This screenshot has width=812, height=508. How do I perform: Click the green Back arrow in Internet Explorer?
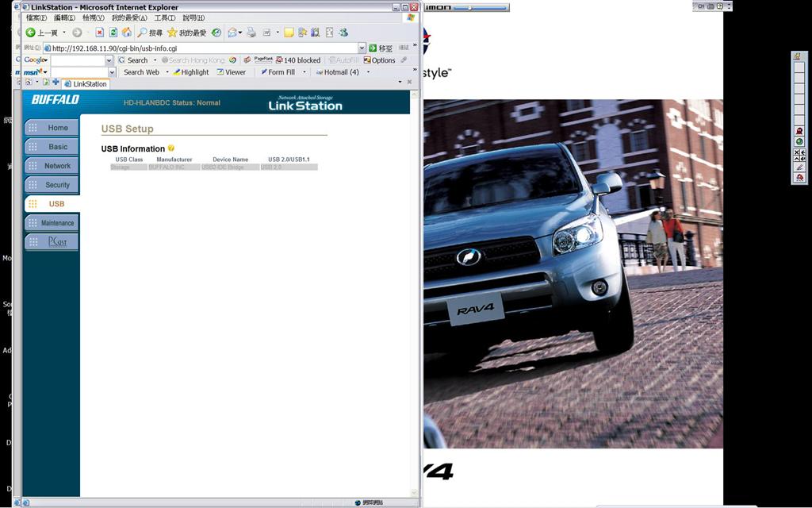point(31,33)
